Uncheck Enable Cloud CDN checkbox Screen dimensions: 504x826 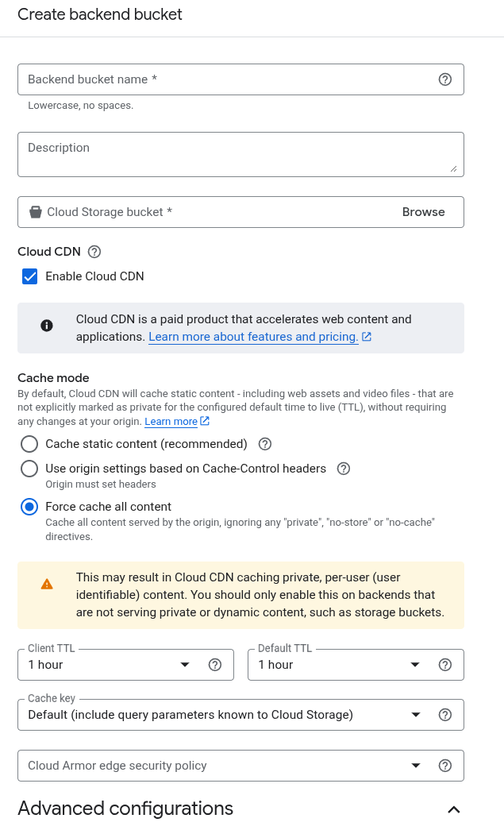(x=30, y=276)
